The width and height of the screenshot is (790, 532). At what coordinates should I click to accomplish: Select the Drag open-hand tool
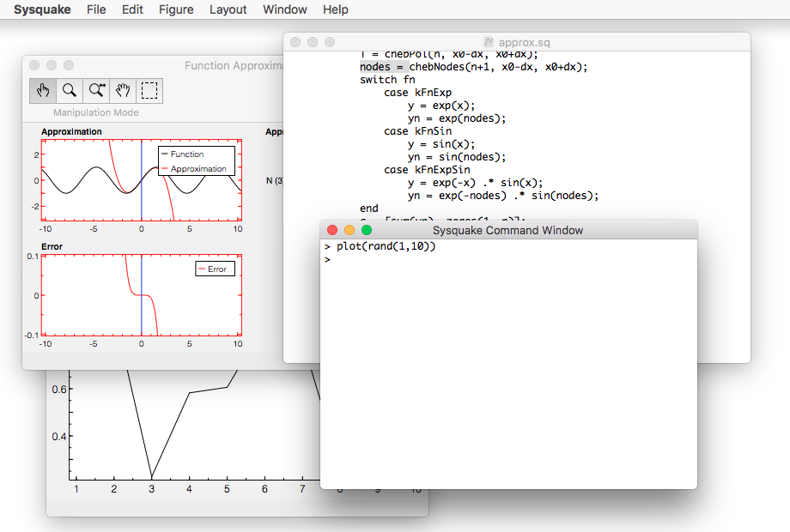tap(123, 91)
